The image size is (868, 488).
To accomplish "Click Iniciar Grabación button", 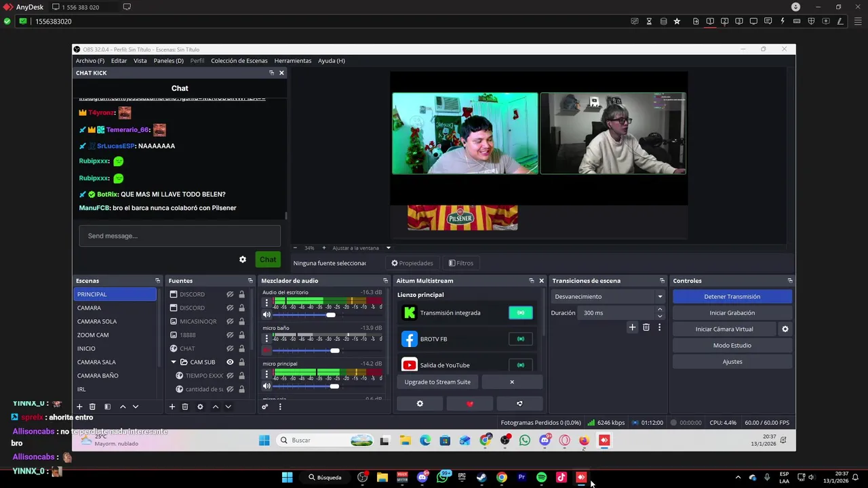I will [732, 313].
